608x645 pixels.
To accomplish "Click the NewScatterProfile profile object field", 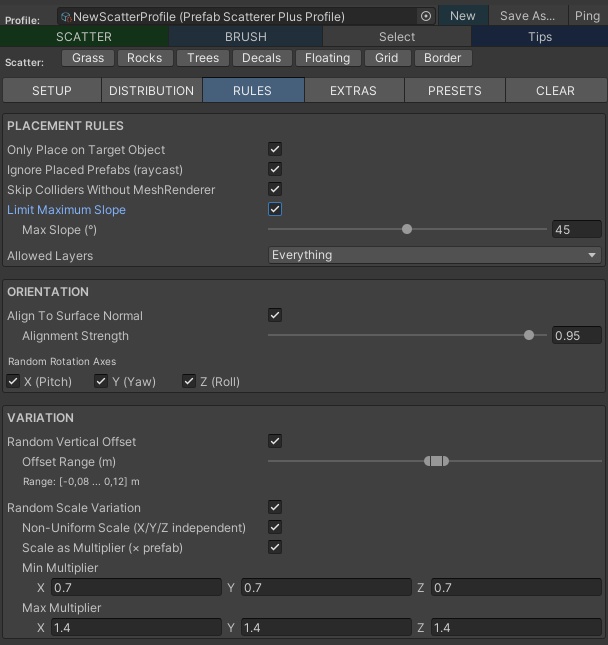I will (246, 16).
